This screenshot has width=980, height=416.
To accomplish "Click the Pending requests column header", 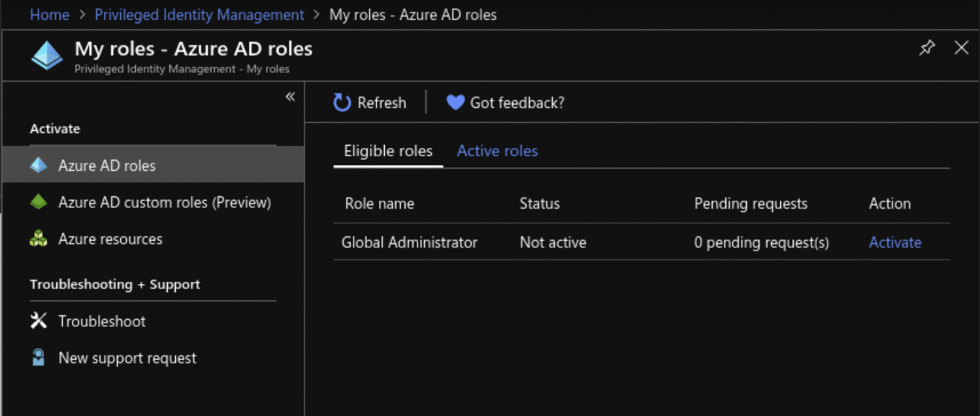I will (751, 203).
